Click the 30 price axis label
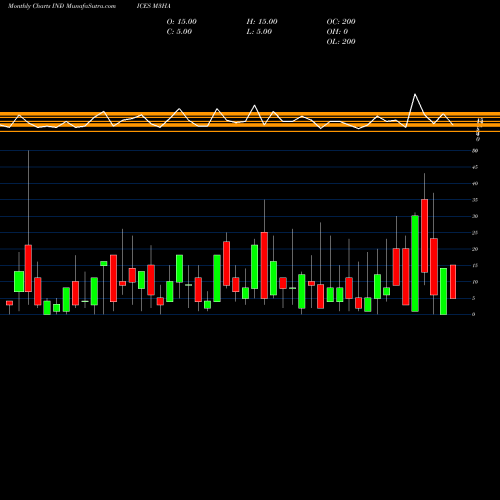Image resolution: width=500 pixels, height=500 pixels. (475, 216)
